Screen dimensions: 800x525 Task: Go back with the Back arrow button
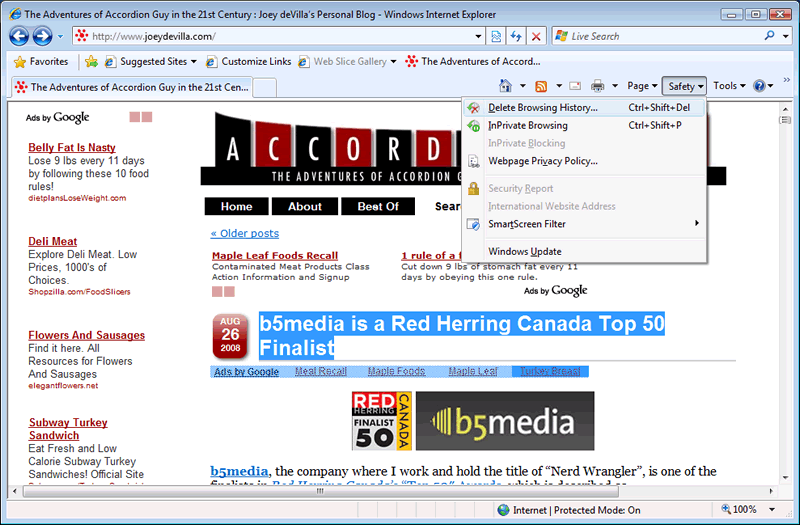[19, 36]
